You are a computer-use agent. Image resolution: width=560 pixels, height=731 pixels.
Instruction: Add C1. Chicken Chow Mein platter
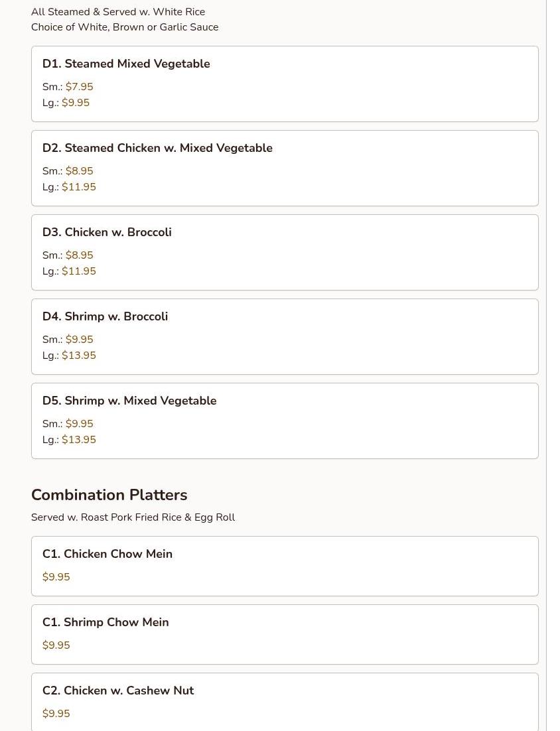(x=107, y=554)
